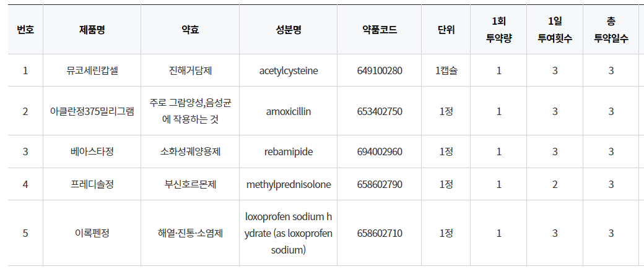Image resolution: width=644 pixels, height=269 pixels.
Task: Select the 뮤코세린캅셀 product name
Action: (92, 70)
